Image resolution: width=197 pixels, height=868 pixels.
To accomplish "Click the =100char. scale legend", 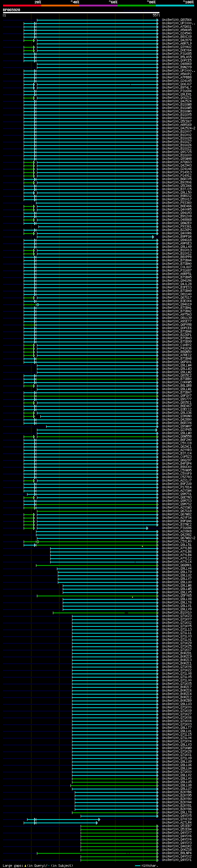I will pyautogui.click(x=147, y=865).
